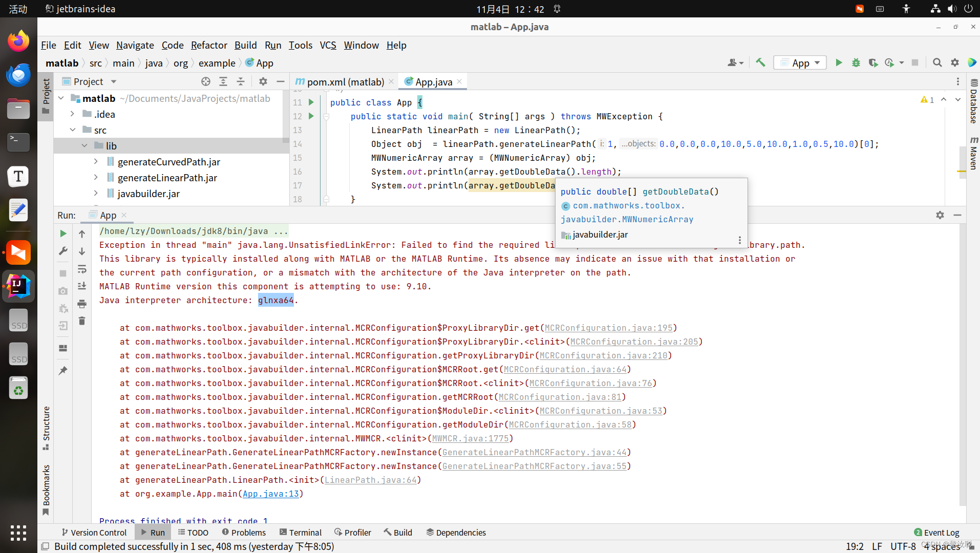
Task: Expand generateLinearPath.jar node
Action: pos(96,178)
